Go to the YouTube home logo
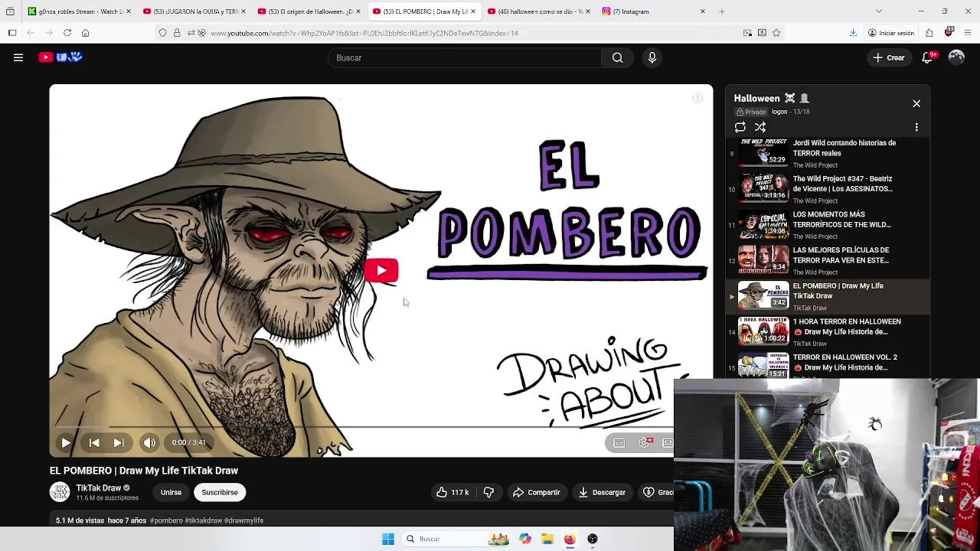The image size is (980, 551). pos(60,57)
